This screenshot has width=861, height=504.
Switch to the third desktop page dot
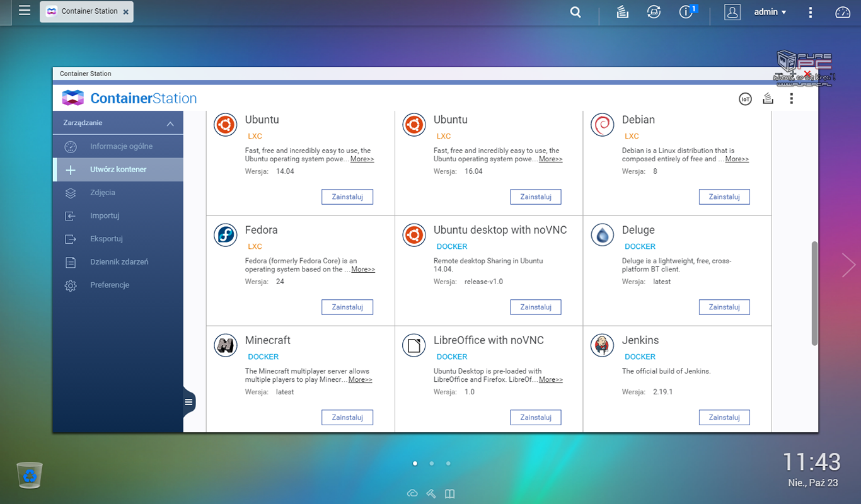448,463
